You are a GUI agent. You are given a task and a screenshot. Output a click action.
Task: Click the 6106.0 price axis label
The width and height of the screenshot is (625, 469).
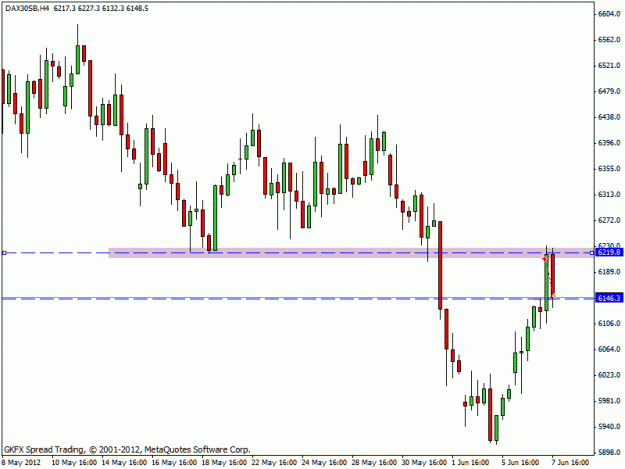coord(609,323)
